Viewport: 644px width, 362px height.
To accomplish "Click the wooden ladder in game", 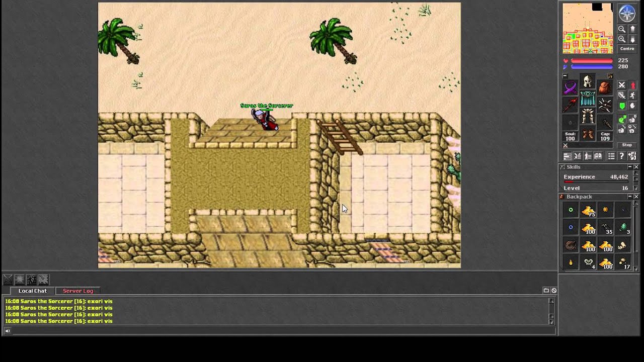I will (339, 136).
